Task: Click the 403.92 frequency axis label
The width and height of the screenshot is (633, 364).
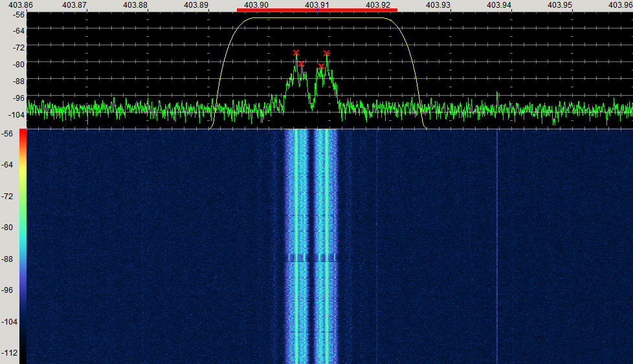Action: click(378, 5)
